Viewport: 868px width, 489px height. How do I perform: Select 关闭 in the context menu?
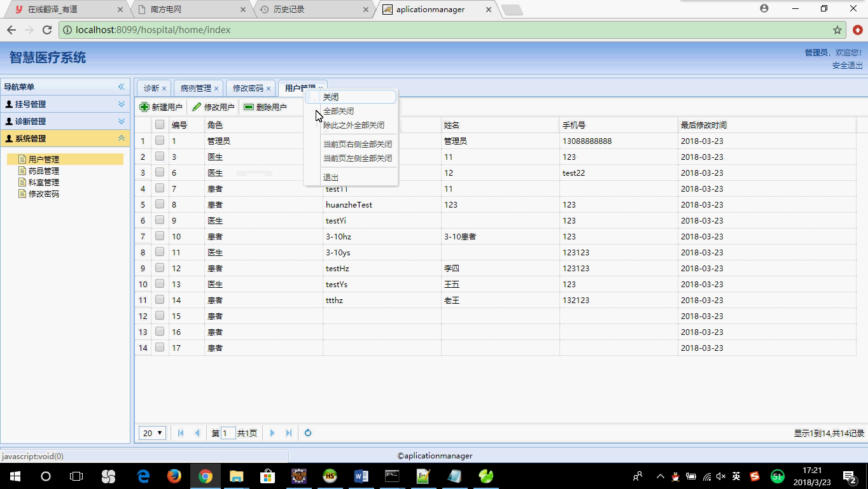(351, 97)
